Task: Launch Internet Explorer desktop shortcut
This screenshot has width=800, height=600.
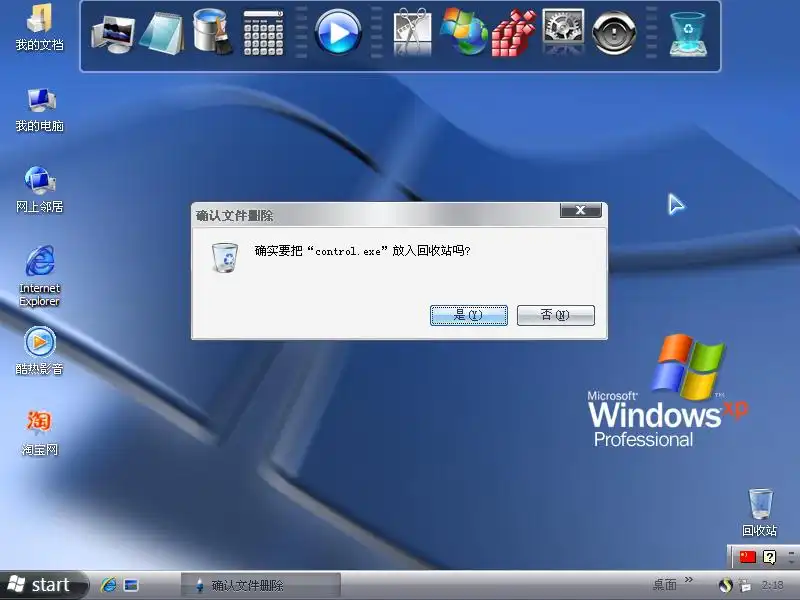Action: coord(39,276)
